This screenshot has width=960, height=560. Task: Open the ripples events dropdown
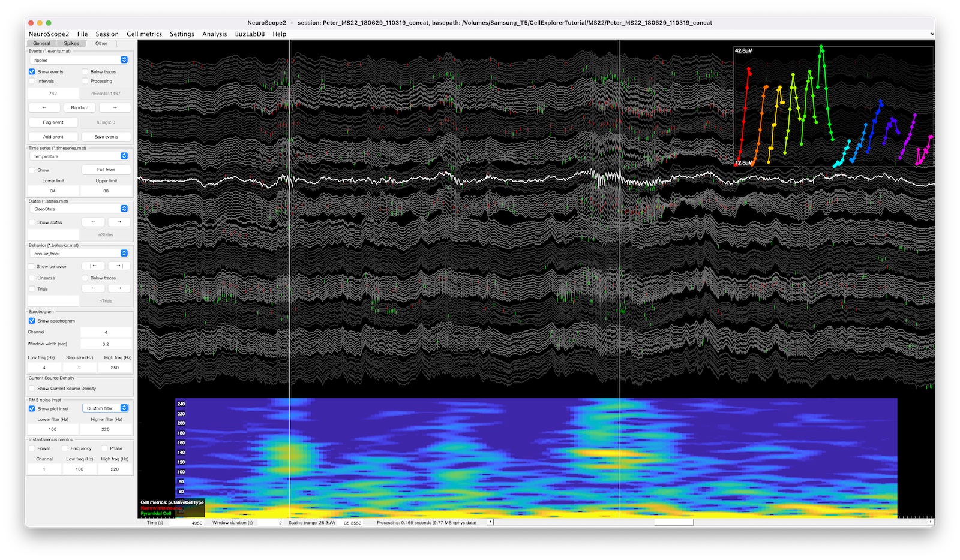pyautogui.click(x=79, y=60)
